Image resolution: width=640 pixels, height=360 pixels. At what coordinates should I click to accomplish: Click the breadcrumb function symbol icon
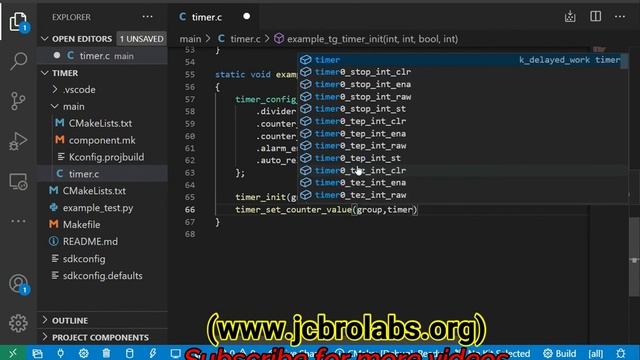279,39
